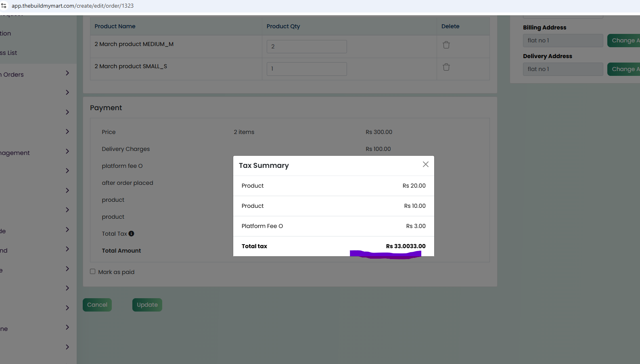
Task: Tick the Mark as paid checkbox
Action: [93, 272]
